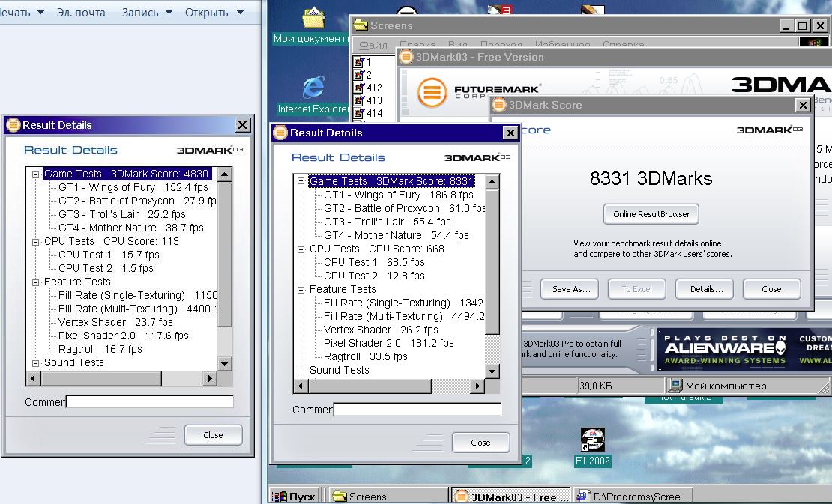Click vertical scrollbar thumb in right Result Details
Image resolution: width=832 pixels, height=504 pixels.
pyautogui.click(x=492, y=262)
